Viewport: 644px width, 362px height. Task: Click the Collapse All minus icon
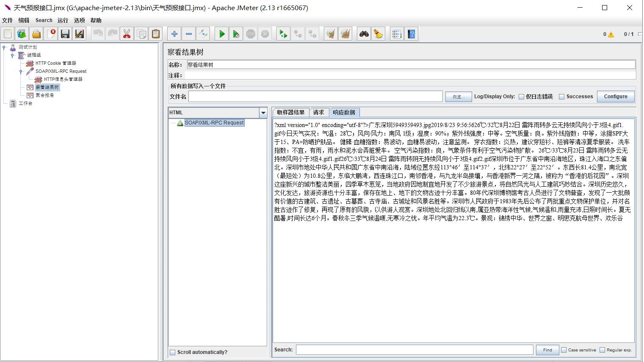(x=189, y=34)
